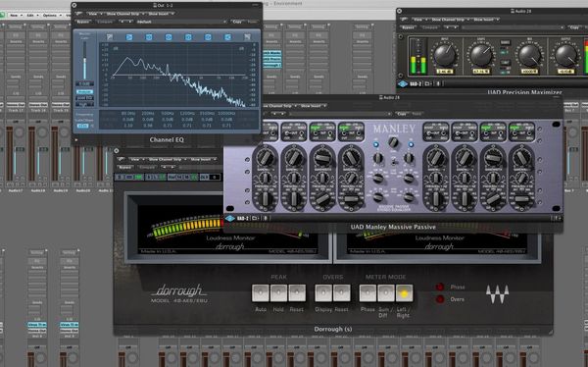Click the UAD diamond logo under Precision Maximizer
Screen dimensions: 588x367
pyautogui.click(x=403, y=84)
